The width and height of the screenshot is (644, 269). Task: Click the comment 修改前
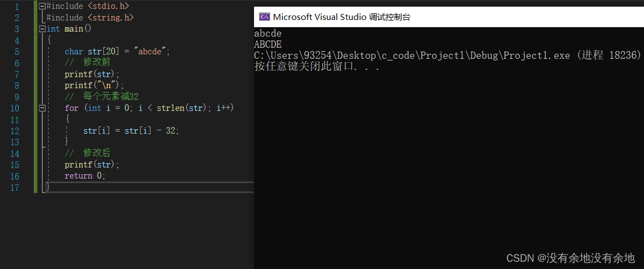(88, 63)
